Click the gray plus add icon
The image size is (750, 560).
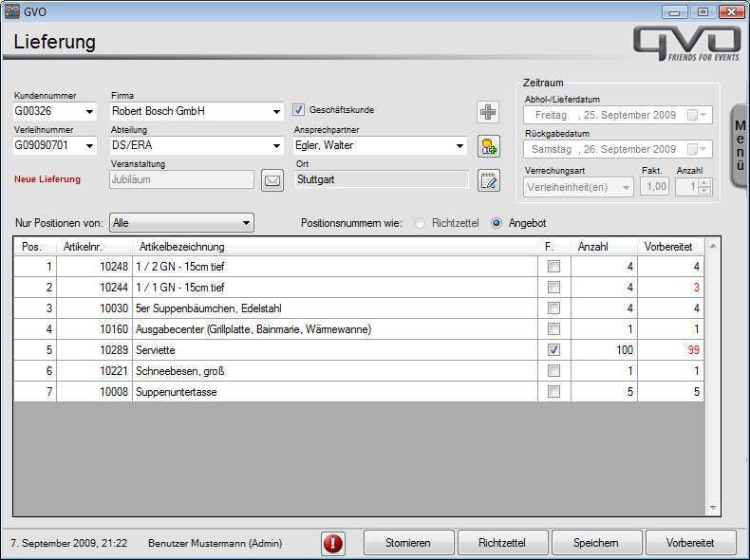coord(488,112)
